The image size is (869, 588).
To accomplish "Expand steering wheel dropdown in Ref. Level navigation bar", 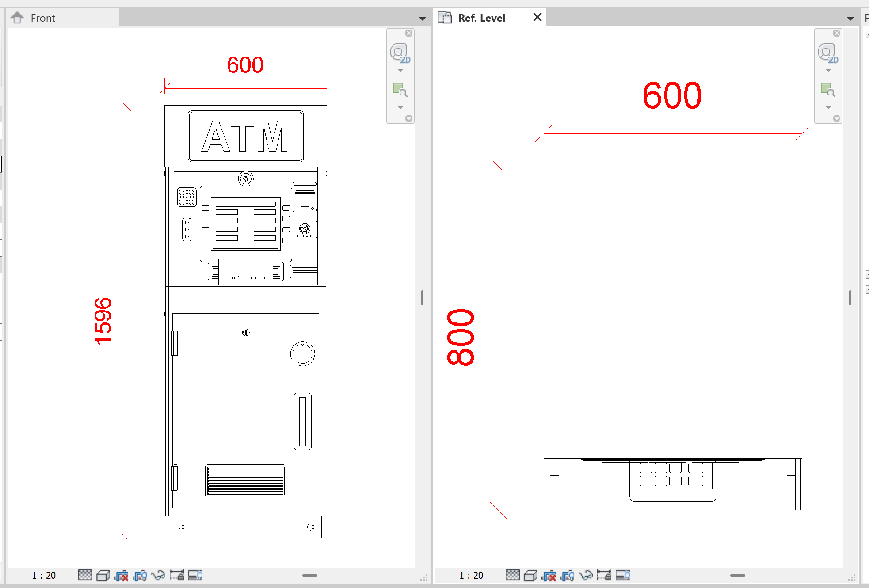I will 828,70.
